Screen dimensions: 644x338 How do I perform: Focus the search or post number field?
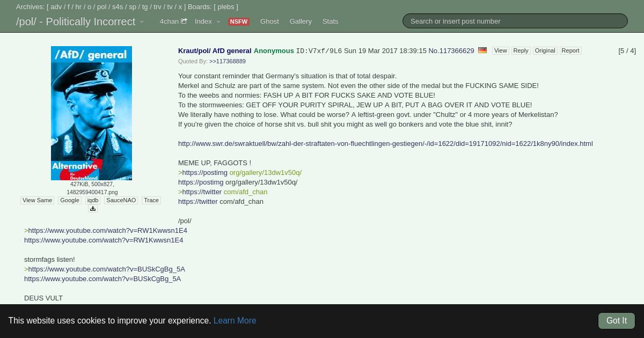[515, 21]
